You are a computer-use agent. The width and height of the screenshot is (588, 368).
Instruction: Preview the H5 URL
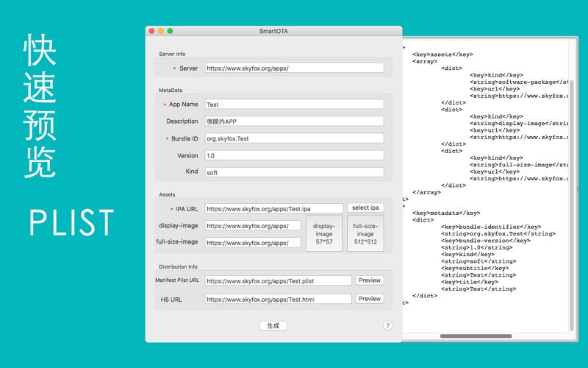(370, 299)
